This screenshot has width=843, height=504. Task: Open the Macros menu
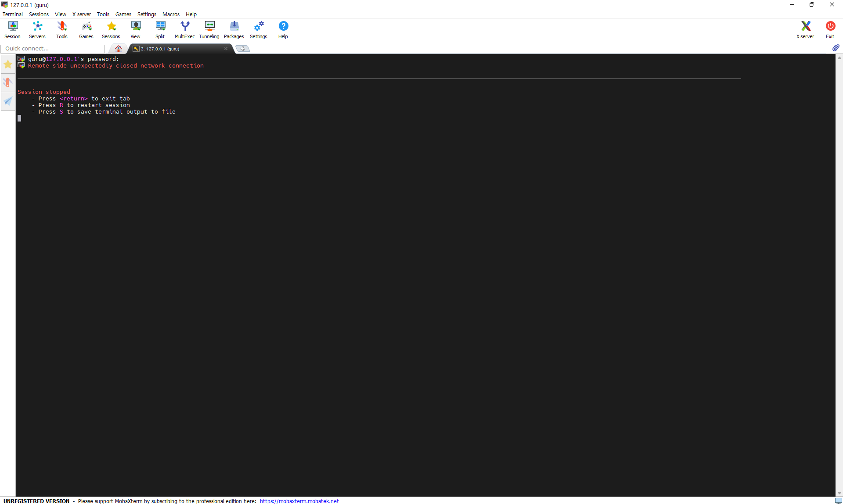pos(171,14)
